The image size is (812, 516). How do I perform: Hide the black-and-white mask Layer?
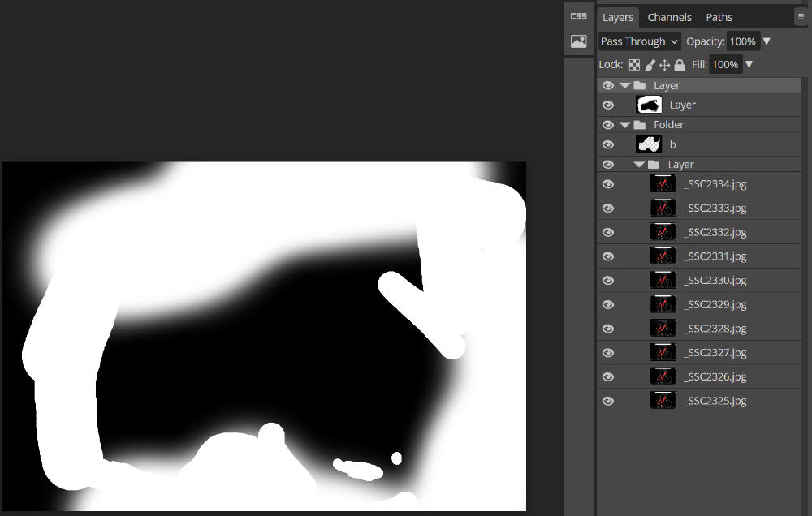coord(608,105)
